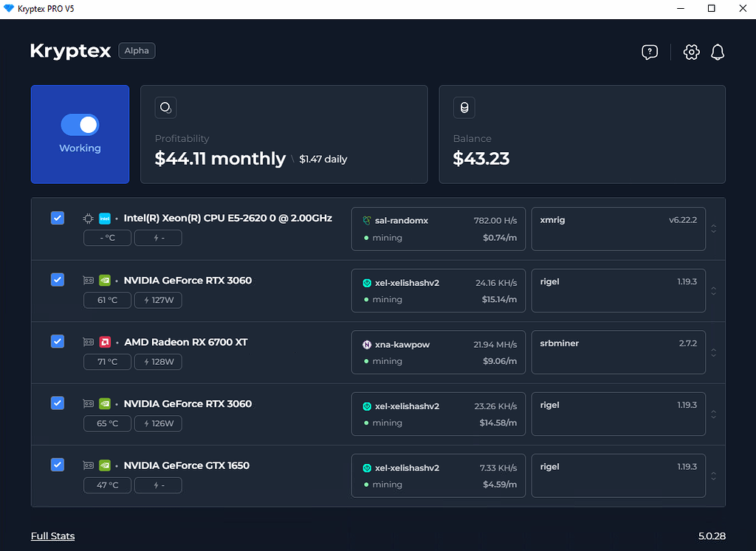Open notifications with the bell icon

[717, 52]
